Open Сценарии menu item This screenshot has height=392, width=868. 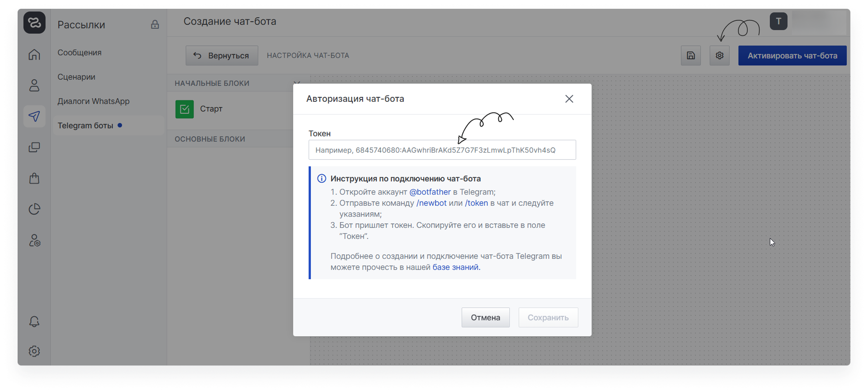coord(76,77)
